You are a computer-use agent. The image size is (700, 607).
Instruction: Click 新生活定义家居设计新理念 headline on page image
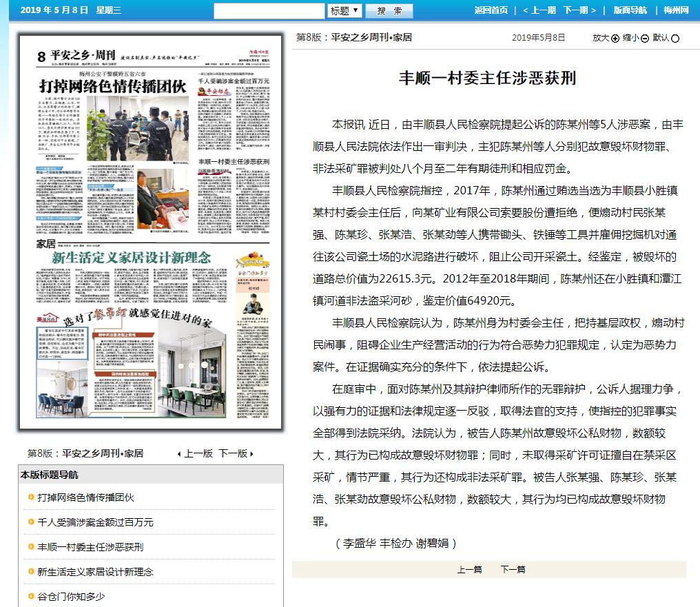pyautogui.click(x=131, y=258)
